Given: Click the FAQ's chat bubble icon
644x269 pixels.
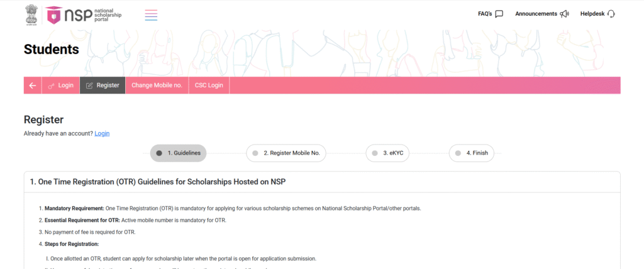Looking at the screenshot, I should coord(499,14).
